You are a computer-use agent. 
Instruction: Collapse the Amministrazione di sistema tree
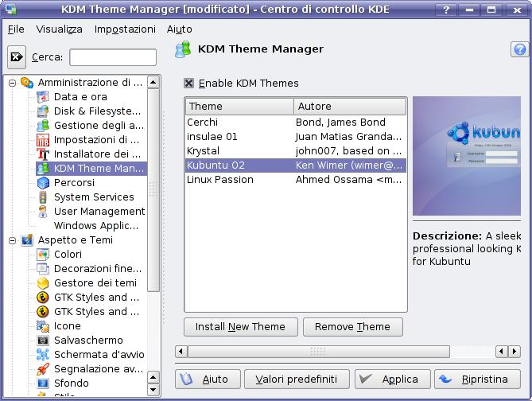(12, 83)
